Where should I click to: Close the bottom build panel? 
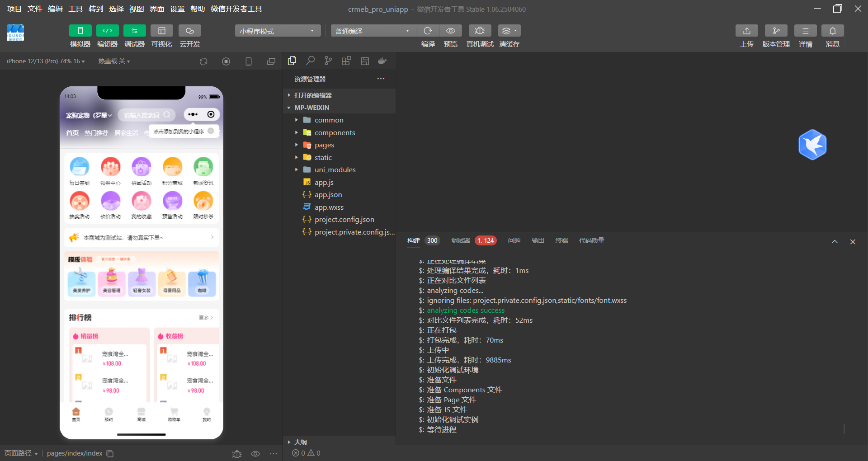click(853, 242)
